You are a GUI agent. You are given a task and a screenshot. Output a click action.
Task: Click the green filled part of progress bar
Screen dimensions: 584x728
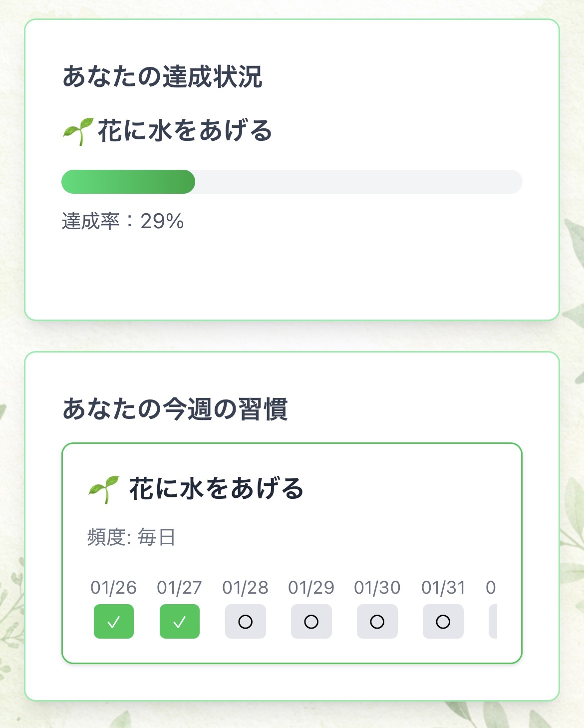click(128, 182)
